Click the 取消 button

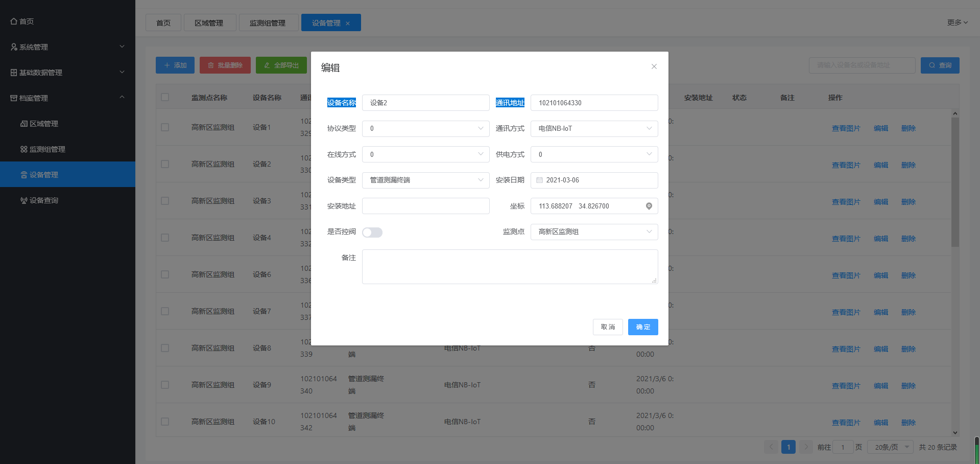click(608, 327)
